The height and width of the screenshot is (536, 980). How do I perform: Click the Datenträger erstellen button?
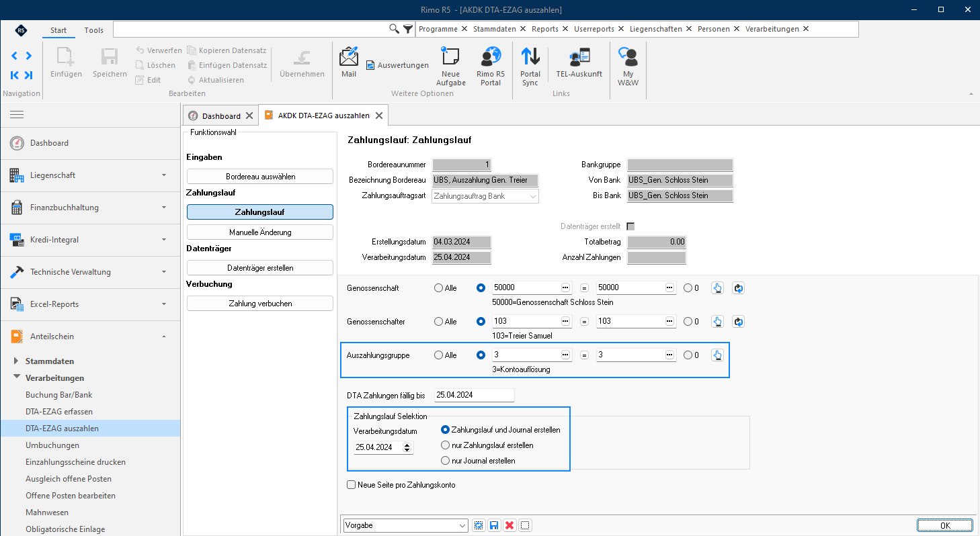coord(260,268)
